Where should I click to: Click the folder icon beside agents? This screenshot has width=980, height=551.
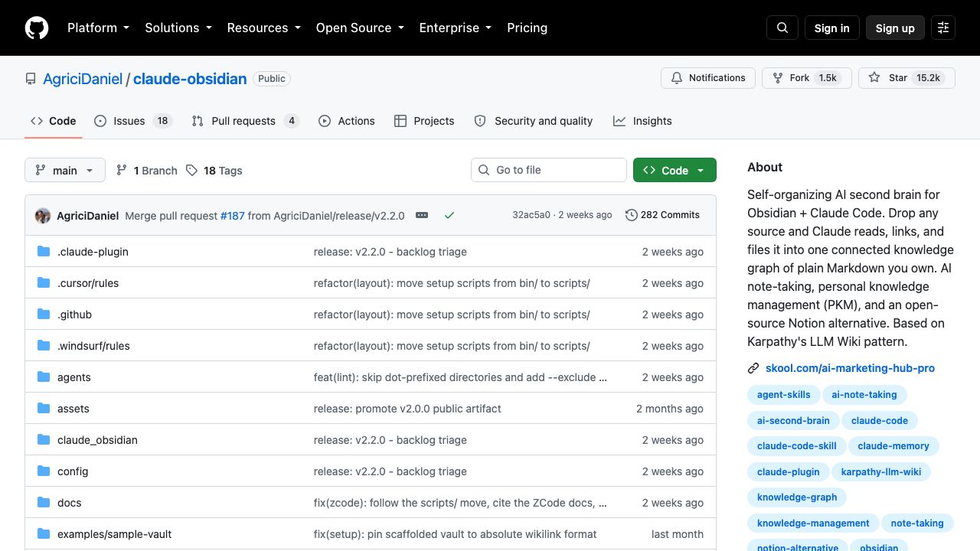(44, 377)
